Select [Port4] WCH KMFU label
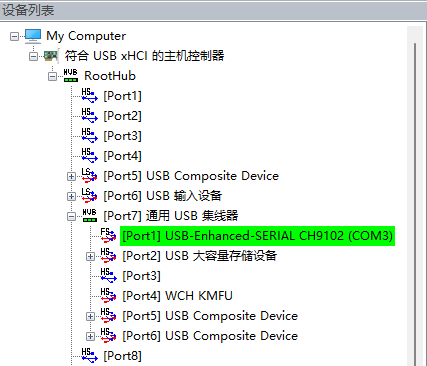 pyautogui.click(x=177, y=296)
